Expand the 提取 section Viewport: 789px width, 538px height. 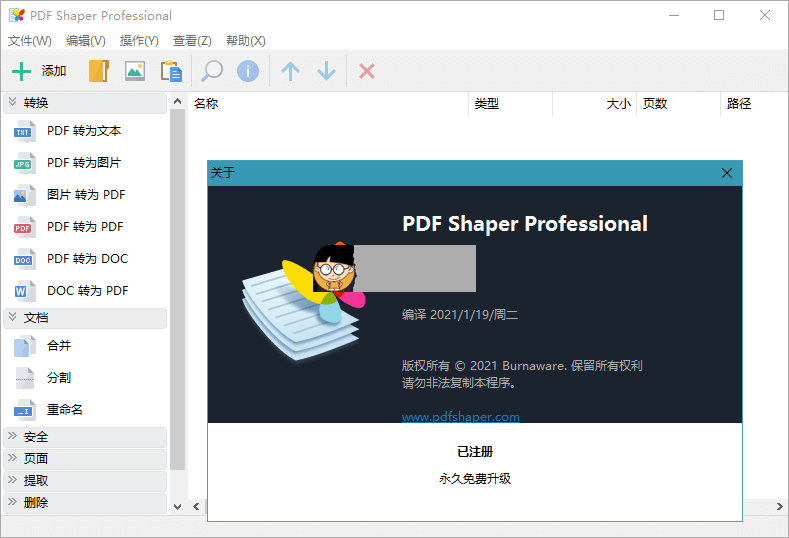click(85, 481)
